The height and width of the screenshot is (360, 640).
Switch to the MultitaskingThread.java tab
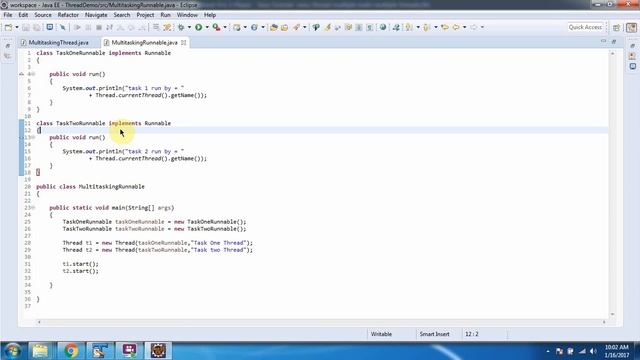coord(58,42)
